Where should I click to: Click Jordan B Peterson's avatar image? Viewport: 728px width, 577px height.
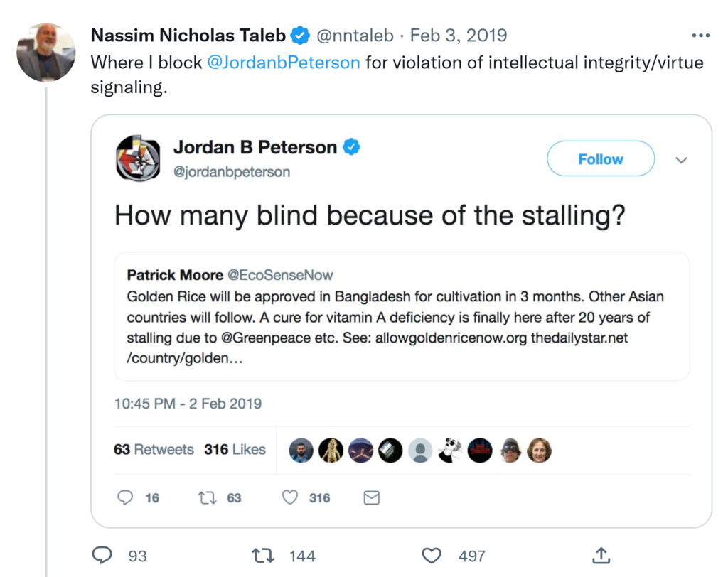[138, 158]
